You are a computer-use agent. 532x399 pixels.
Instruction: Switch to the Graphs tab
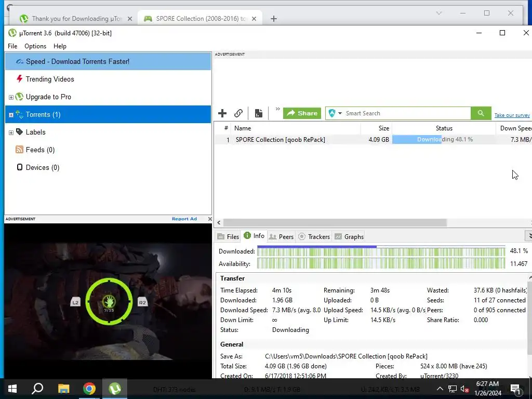(x=349, y=237)
